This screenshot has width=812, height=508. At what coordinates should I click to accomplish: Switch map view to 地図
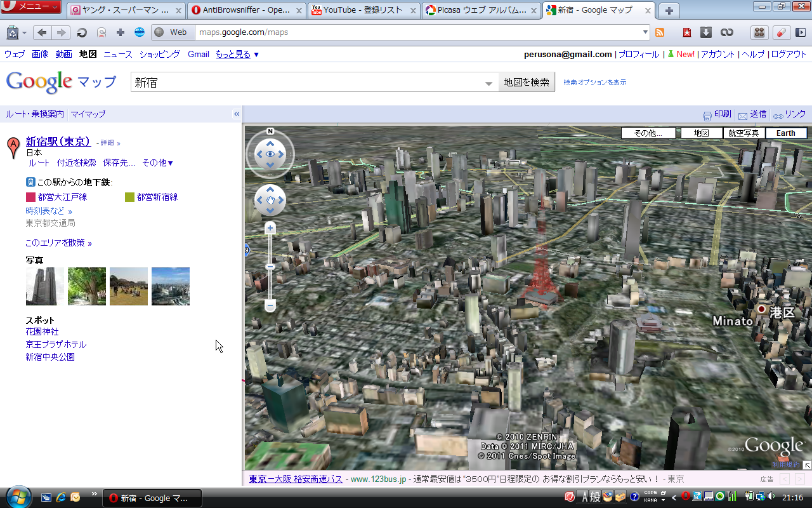[x=701, y=133]
